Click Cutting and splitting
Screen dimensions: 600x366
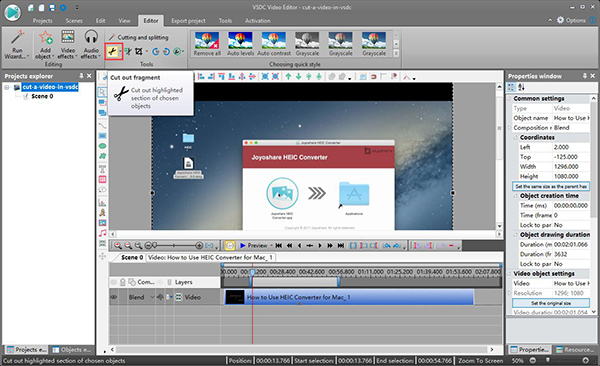click(139, 37)
